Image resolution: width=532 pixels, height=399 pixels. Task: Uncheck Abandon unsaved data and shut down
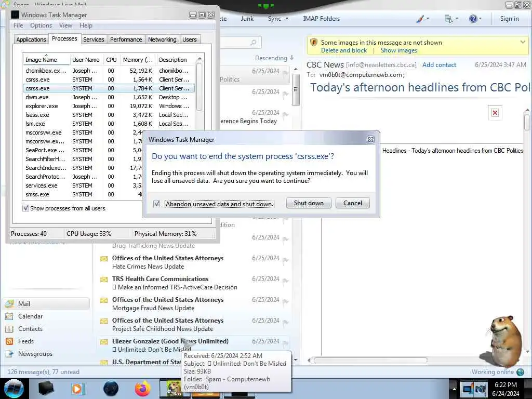156,204
